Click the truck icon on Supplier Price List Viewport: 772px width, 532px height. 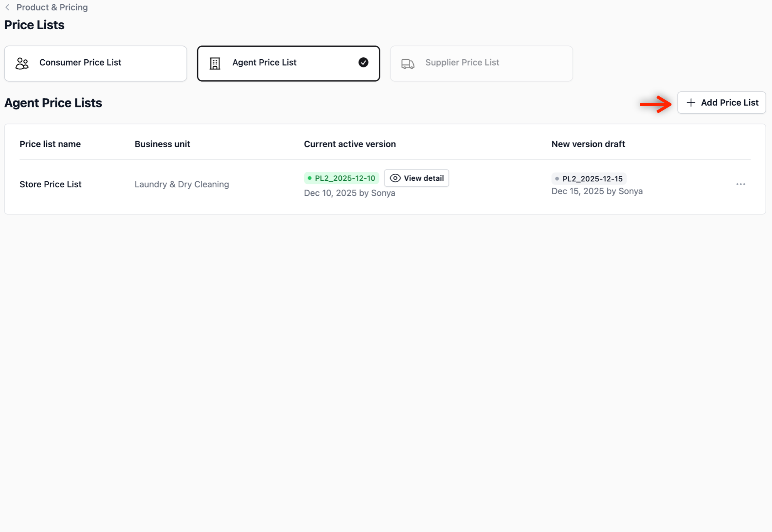pos(408,64)
